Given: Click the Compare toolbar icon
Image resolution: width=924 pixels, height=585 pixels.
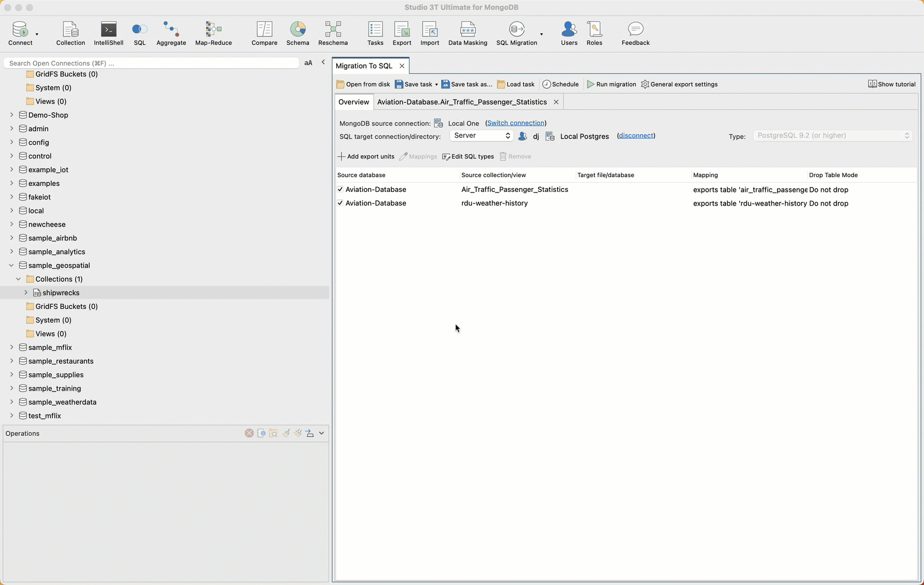Looking at the screenshot, I should pos(264,33).
